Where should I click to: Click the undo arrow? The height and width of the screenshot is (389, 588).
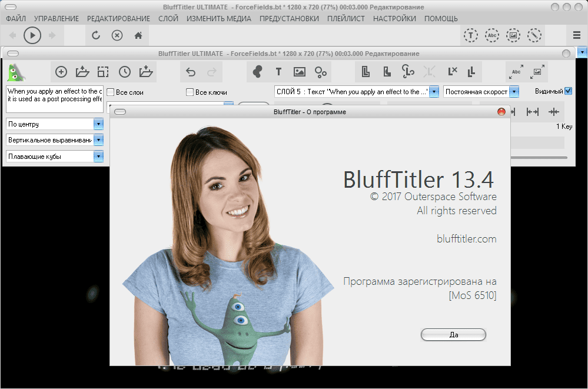tap(191, 72)
